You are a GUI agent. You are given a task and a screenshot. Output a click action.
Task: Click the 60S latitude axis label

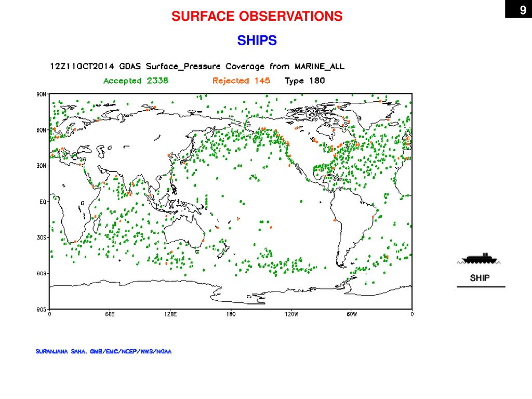pyautogui.click(x=42, y=273)
